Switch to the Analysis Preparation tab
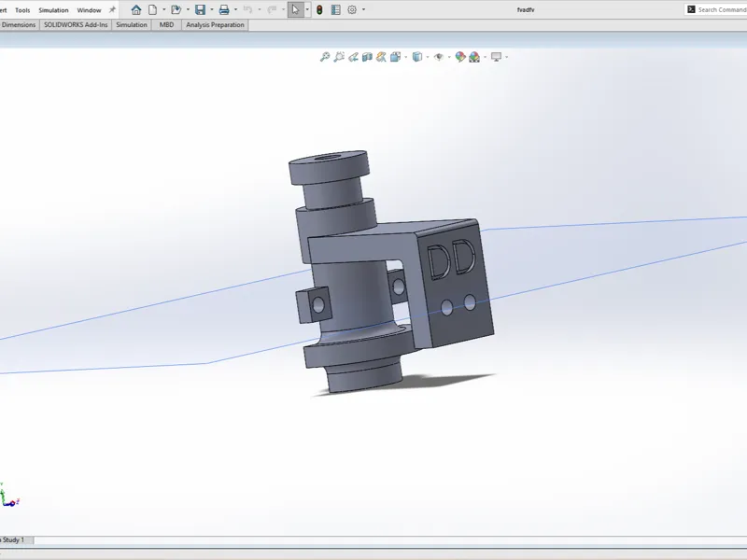 pyautogui.click(x=215, y=25)
